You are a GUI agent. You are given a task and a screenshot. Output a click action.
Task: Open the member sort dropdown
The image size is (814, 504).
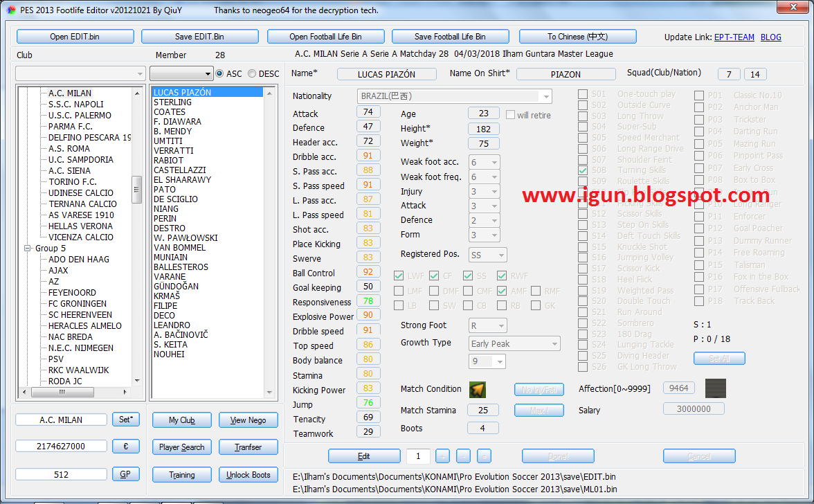point(181,73)
